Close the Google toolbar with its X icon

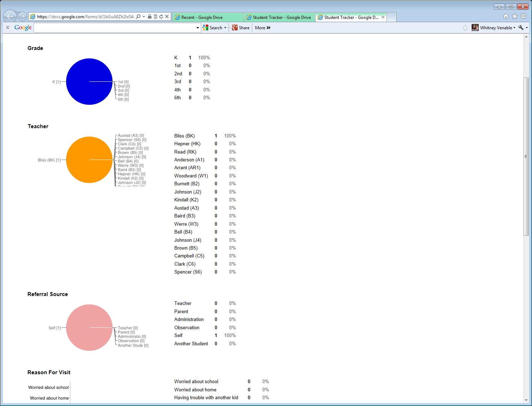point(8,27)
